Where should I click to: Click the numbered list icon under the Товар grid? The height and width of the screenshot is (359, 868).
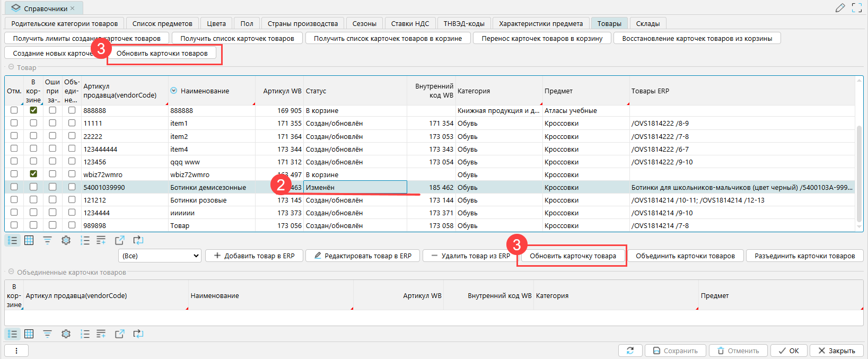pyautogui.click(x=85, y=240)
